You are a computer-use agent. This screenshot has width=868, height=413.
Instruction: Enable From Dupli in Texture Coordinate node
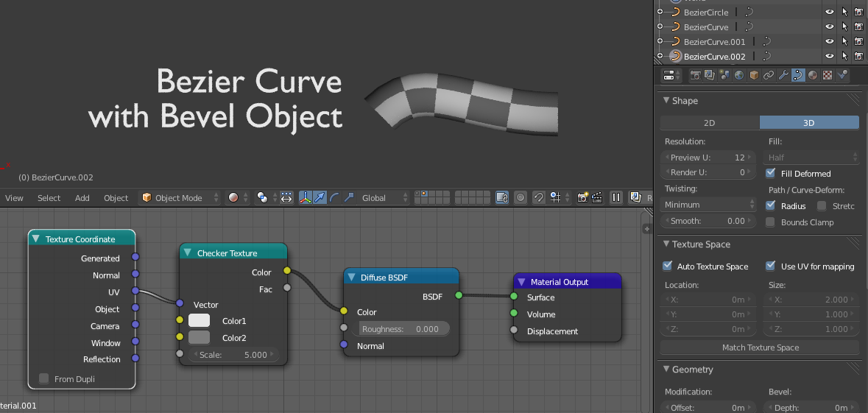(x=43, y=378)
